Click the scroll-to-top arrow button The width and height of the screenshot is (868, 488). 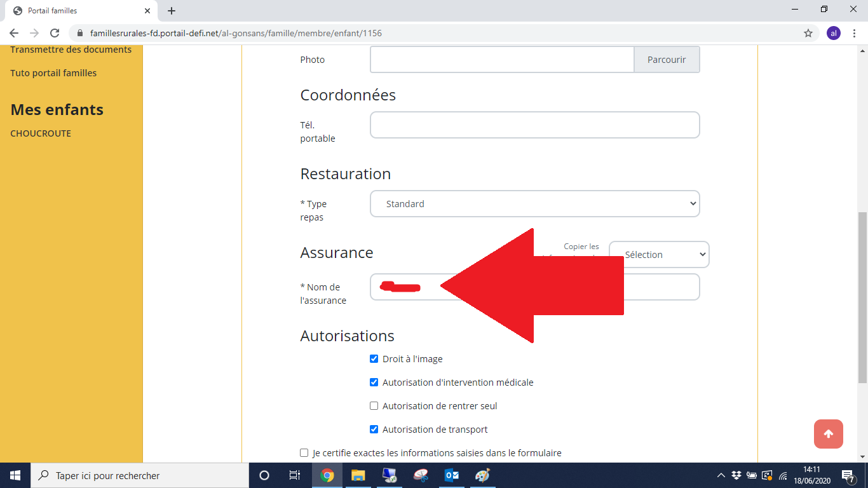point(828,434)
